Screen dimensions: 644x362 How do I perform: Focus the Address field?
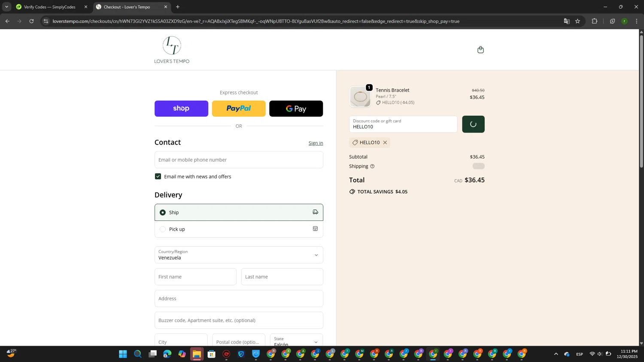click(239, 299)
